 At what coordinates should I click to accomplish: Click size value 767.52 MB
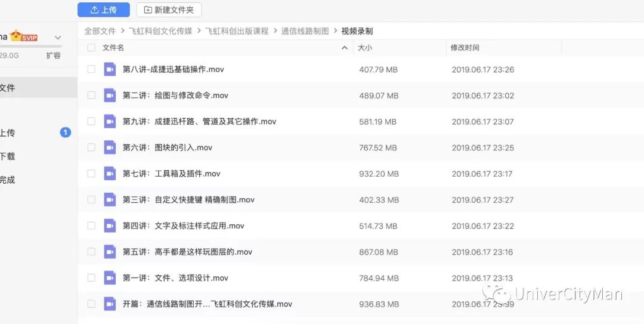(x=378, y=147)
